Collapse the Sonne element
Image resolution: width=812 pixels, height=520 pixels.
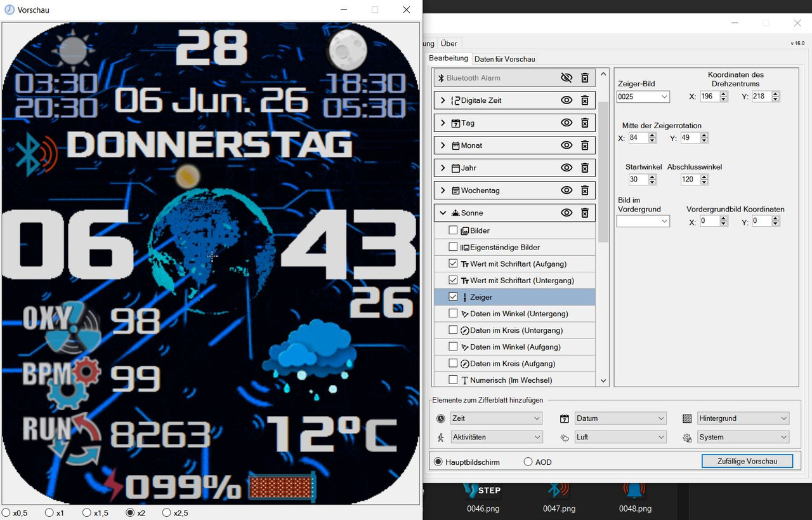pos(443,213)
